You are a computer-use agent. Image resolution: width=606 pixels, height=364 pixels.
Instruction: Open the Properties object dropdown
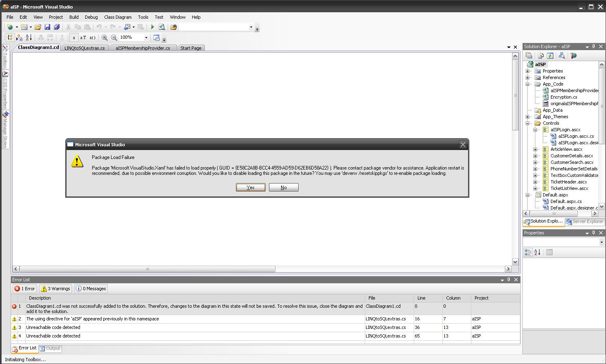coord(602,242)
